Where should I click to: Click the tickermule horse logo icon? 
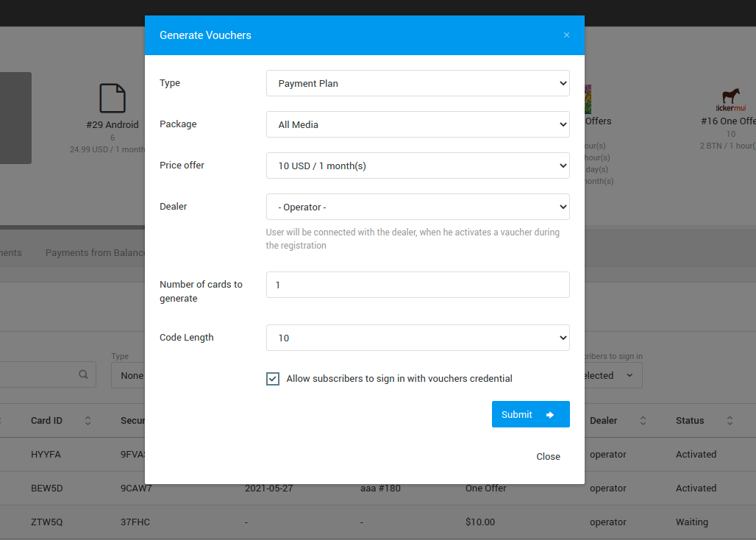coord(730,97)
